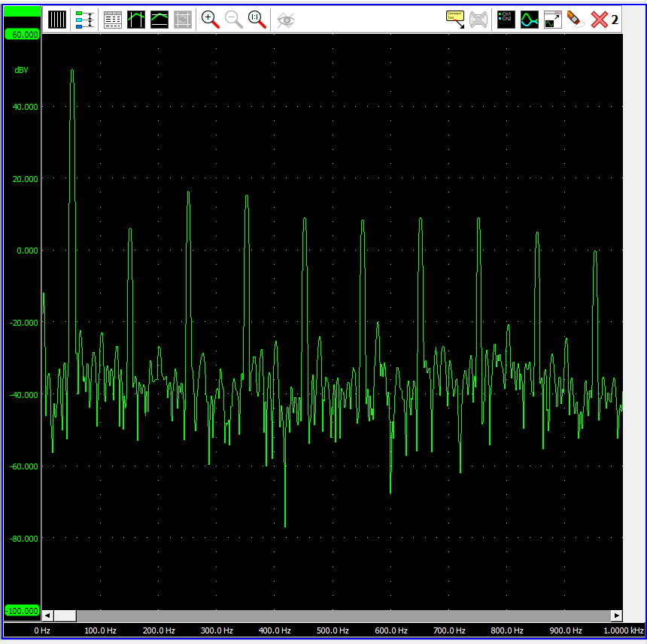Click the -20.000 y-axis label
Viewport: 647px width, 644px height.
[24, 323]
